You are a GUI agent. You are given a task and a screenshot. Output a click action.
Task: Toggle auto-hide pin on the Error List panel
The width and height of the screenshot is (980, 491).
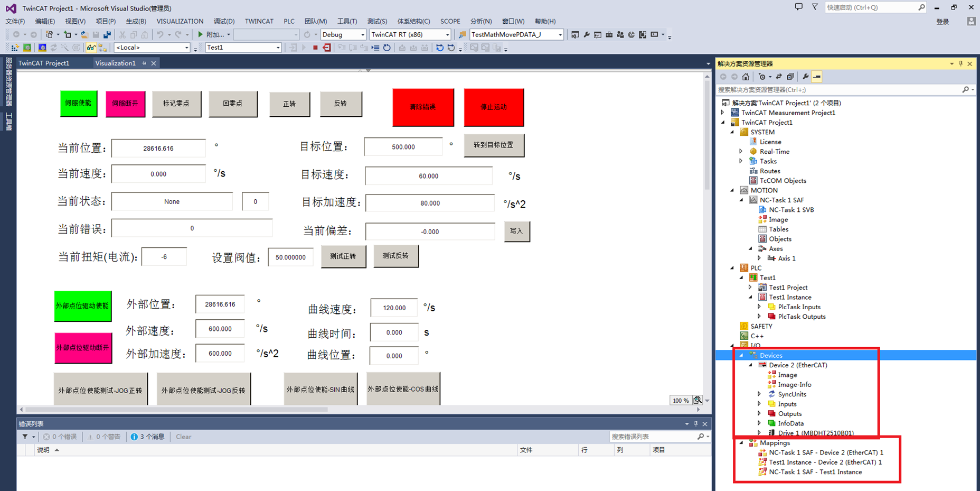(x=696, y=423)
